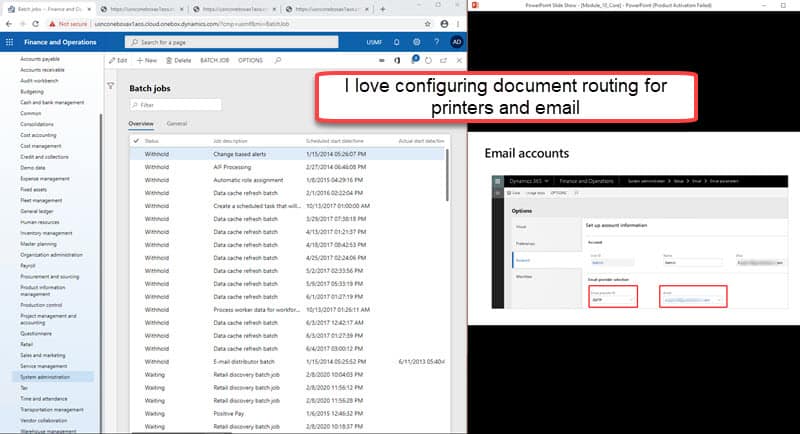Open the settings gear in the Dynamics header
Viewport: 800px width, 434px height.
point(417,42)
